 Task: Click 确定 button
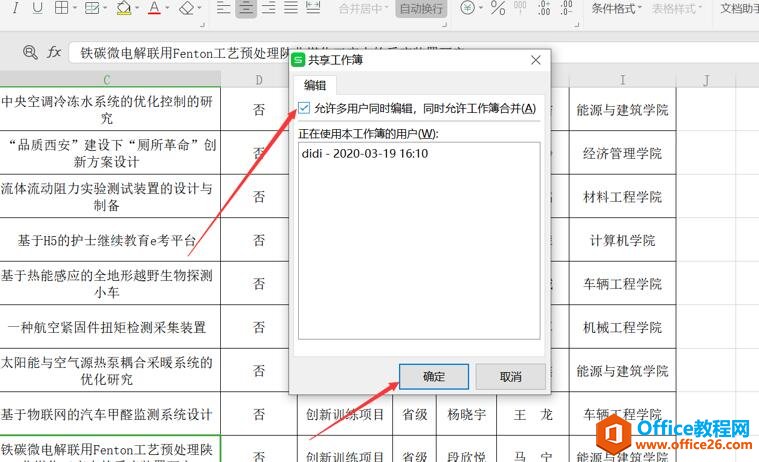point(434,377)
